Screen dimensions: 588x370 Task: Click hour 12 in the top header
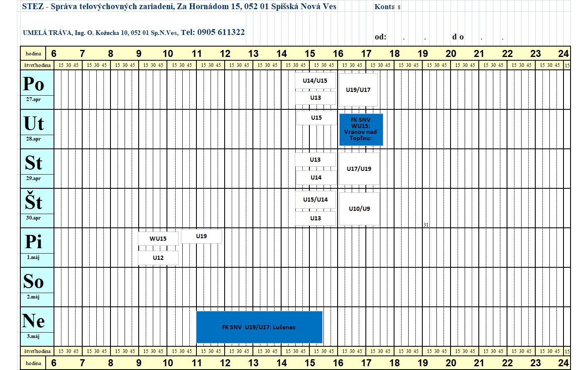(x=225, y=54)
